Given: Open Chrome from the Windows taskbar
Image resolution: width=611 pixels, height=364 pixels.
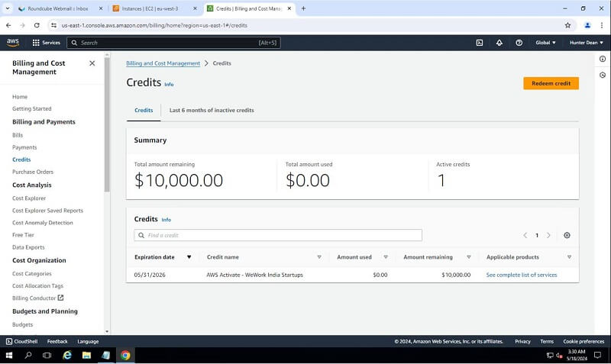Looking at the screenshot, I should (125, 356).
